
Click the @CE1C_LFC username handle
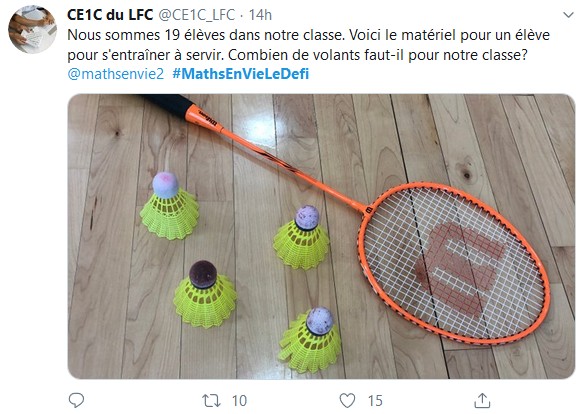196,15
